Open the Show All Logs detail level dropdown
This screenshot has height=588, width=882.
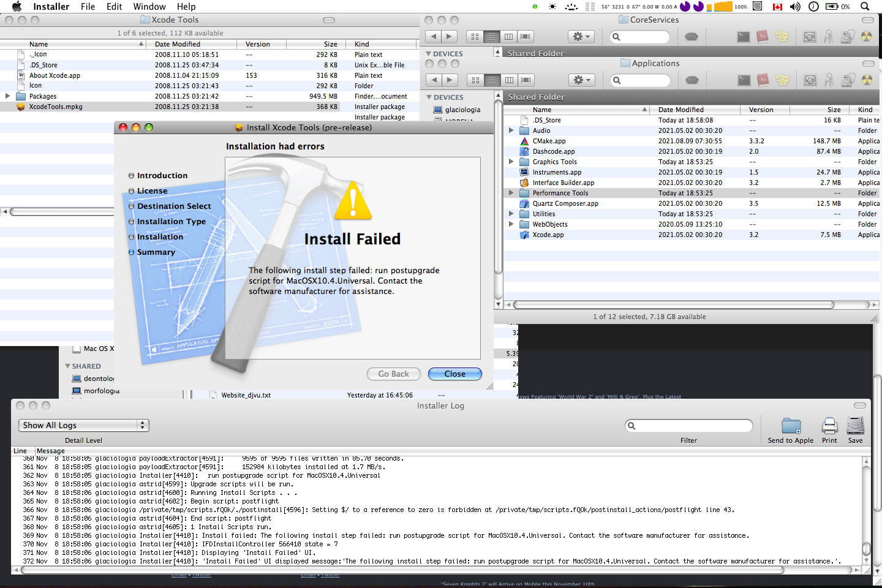tap(84, 425)
